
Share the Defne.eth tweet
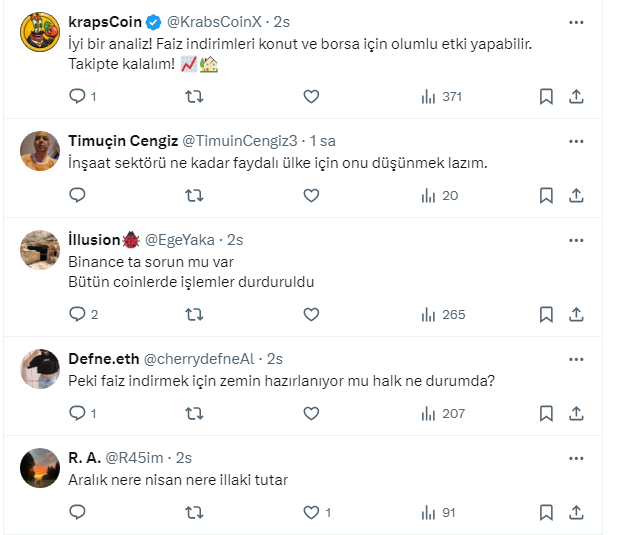(x=576, y=413)
